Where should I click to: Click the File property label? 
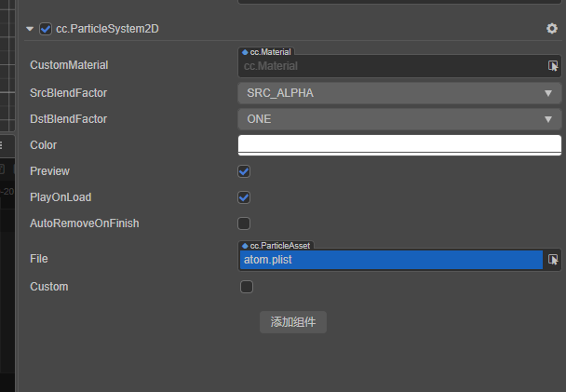(x=38, y=259)
